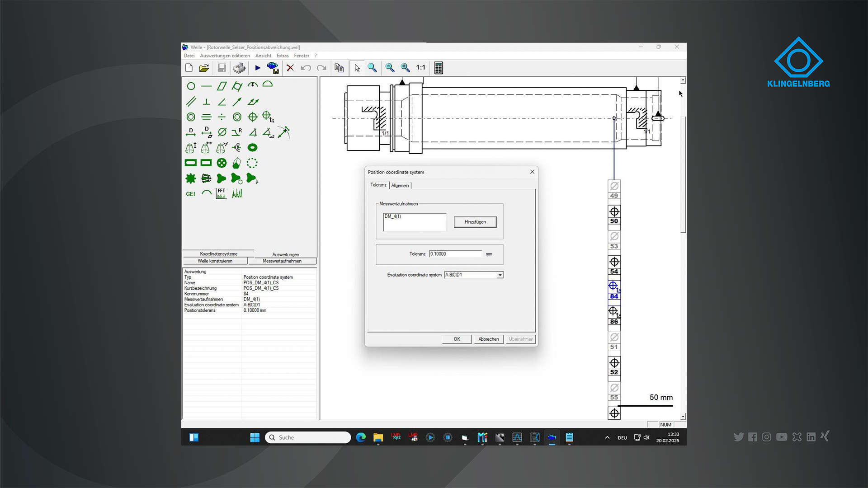This screenshot has width=868, height=488.
Task: Open the Ansicht menu
Action: pyautogui.click(x=263, y=56)
